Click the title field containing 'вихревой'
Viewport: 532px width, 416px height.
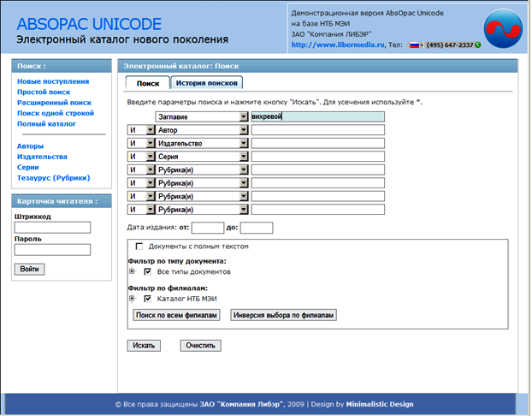(317, 116)
